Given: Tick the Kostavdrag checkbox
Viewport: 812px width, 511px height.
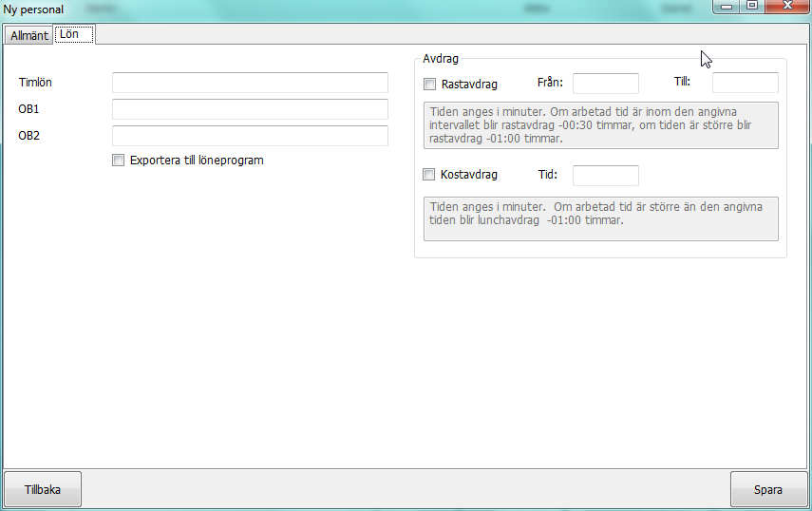Looking at the screenshot, I should tap(428, 175).
